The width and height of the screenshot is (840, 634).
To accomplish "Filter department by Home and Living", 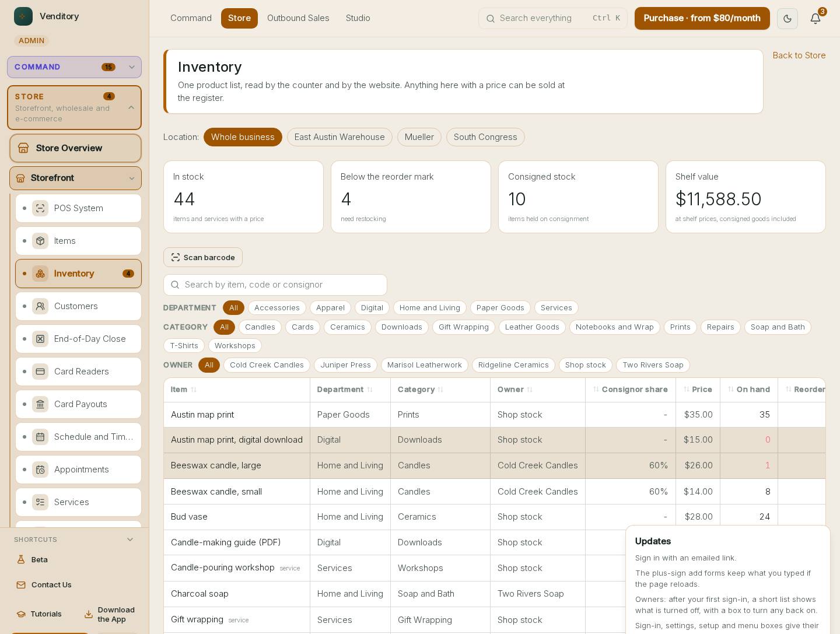I will pos(430,308).
